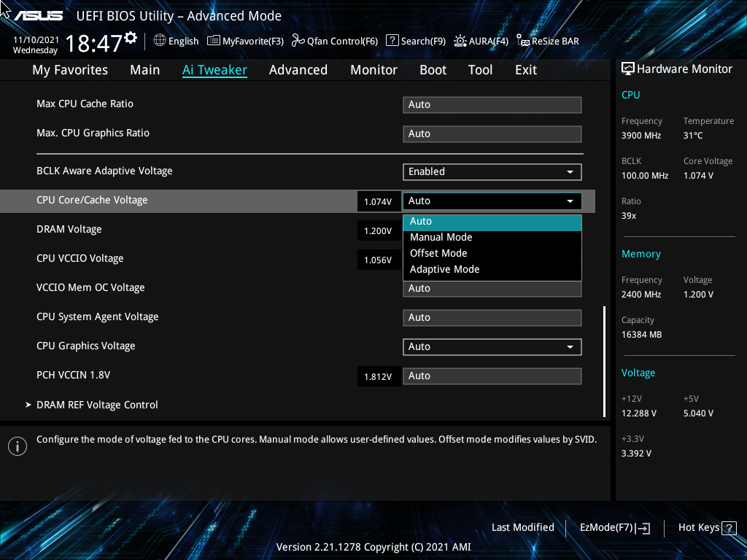Click the ReSize BAR icon
The width and height of the screenshot is (747, 560).
tap(522, 41)
